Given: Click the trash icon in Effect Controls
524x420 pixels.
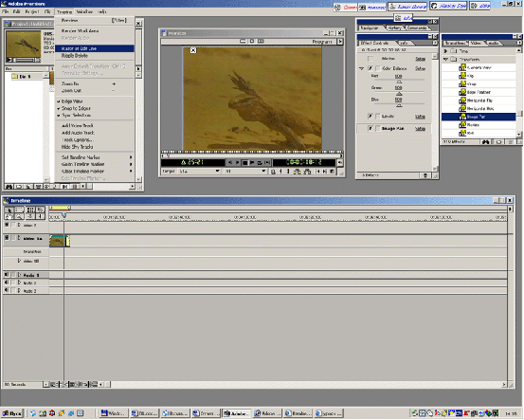Looking at the screenshot, I should 425,175.
